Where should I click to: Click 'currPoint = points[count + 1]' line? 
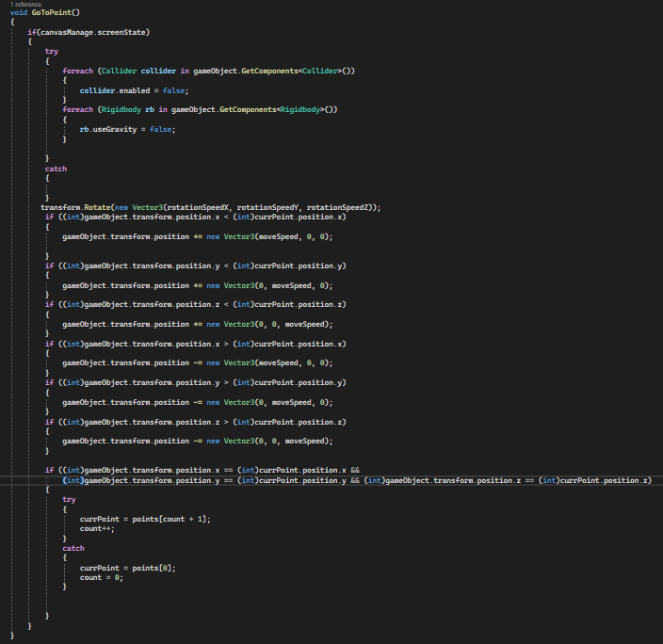(x=144, y=519)
